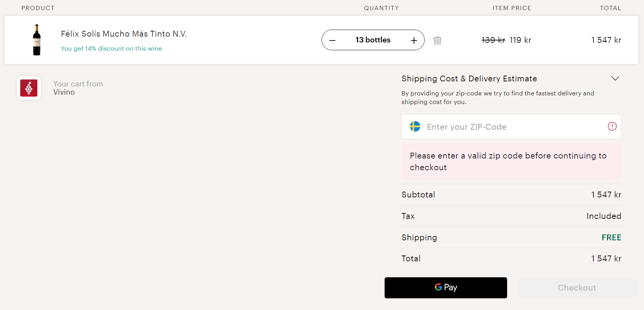The height and width of the screenshot is (310, 644).
Task: Collapse Shipping Cost & Delivery Estimate chevron
Action: (615, 79)
